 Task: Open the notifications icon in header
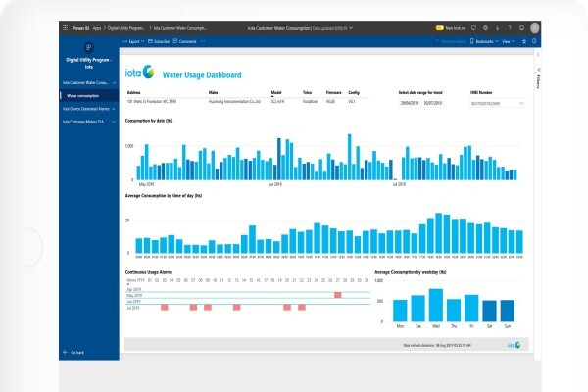pos(473,28)
